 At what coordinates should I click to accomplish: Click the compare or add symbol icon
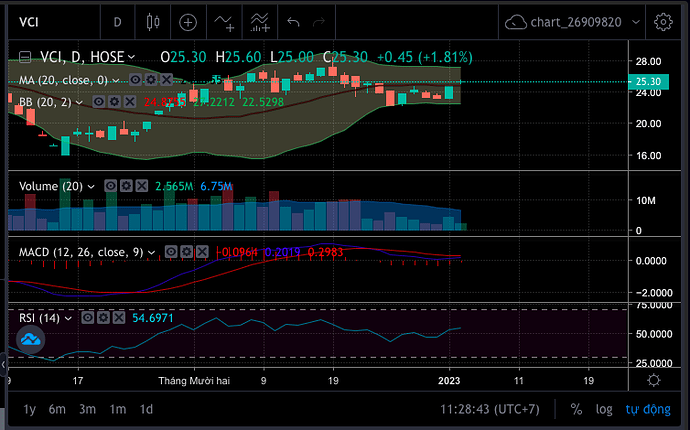[188, 21]
